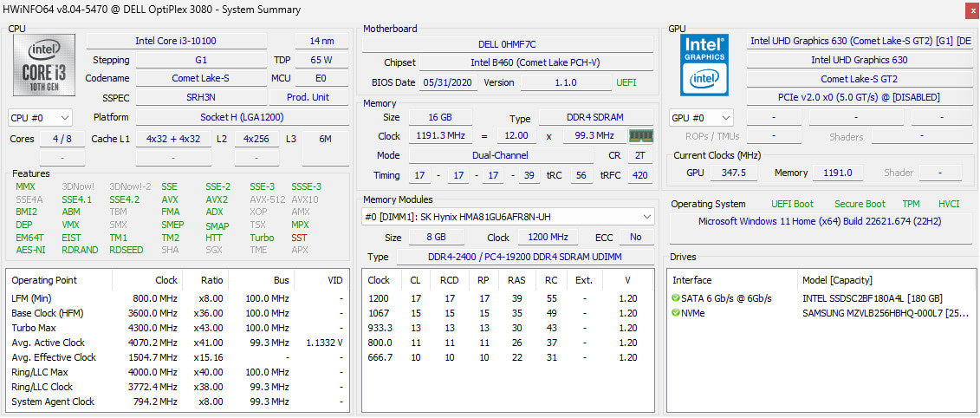Viewport: 980px width, 418px height.
Task: Click the G1 stepping value
Action: pyautogui.click(x=201, y=60)
